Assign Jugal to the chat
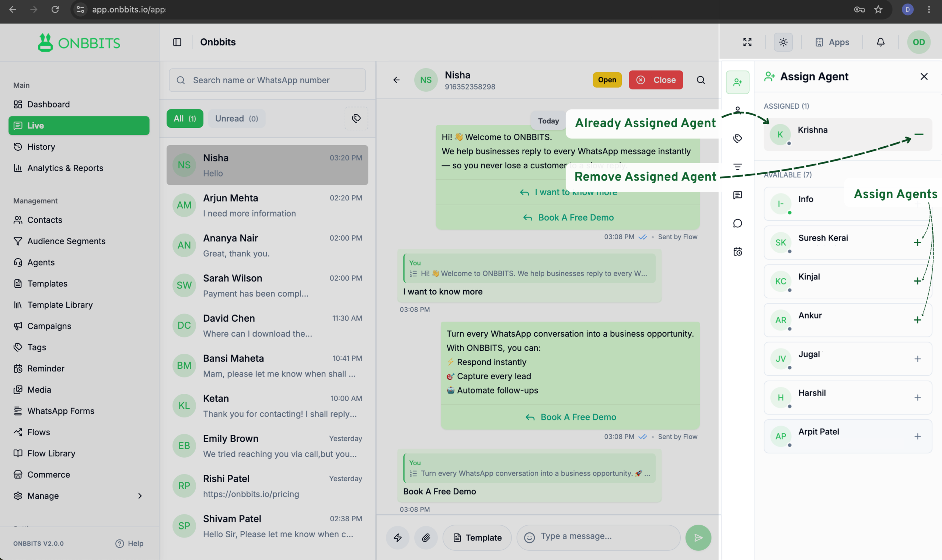The image size is (942, 560). point(917,359)
